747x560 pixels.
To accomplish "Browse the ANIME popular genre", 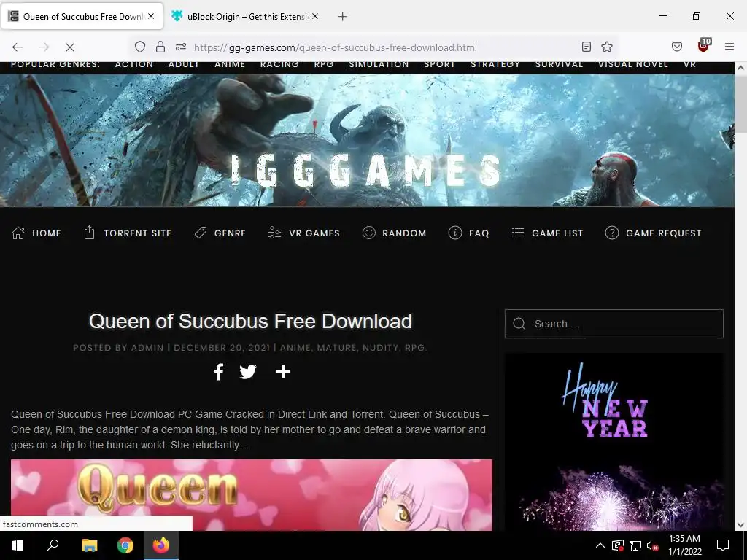I will pos(230,64).
